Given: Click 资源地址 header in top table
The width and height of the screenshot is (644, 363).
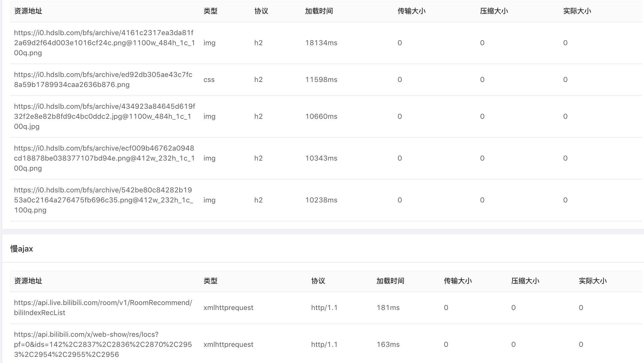Looking at the screenshot, I should point(28,11).
